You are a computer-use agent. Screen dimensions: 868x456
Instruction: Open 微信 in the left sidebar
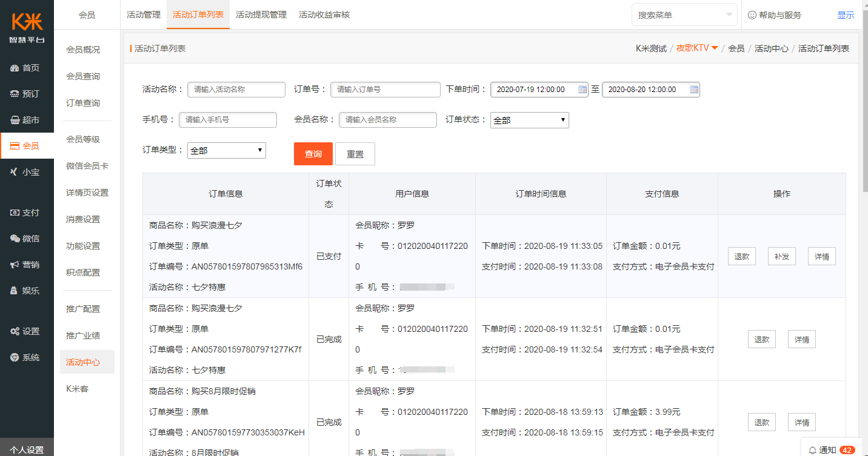[27, 239]
